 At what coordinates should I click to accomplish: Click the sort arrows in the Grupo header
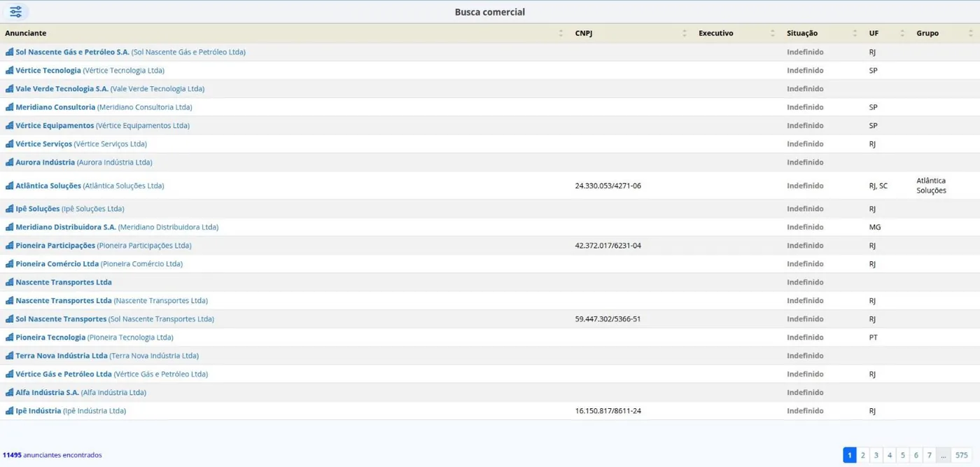tap(971, 33)
